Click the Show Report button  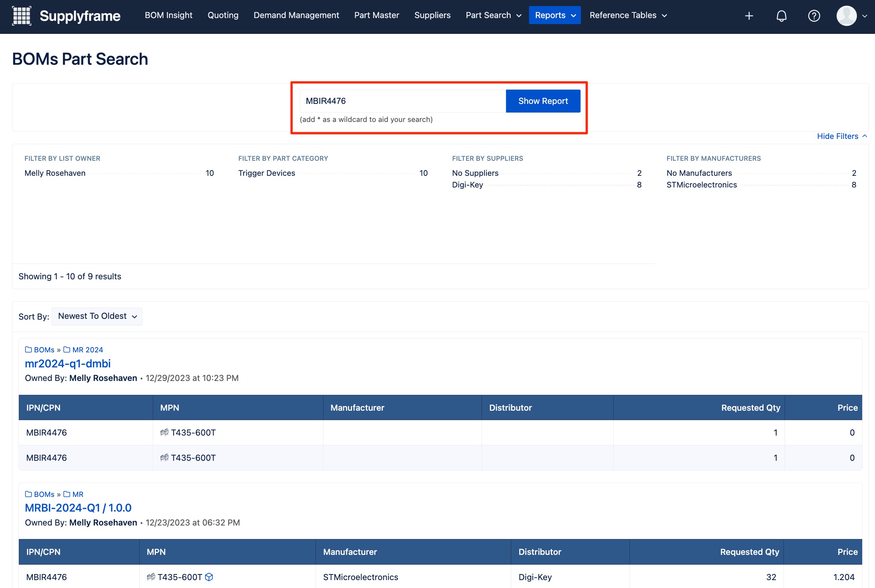click(543, 101)
